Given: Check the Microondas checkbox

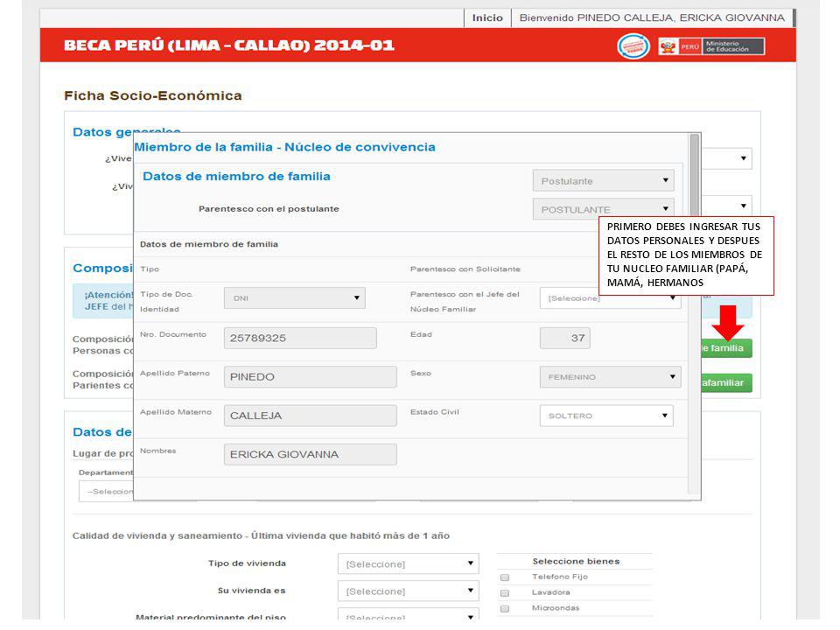Looking at the screenshot, I should [505, 609].
